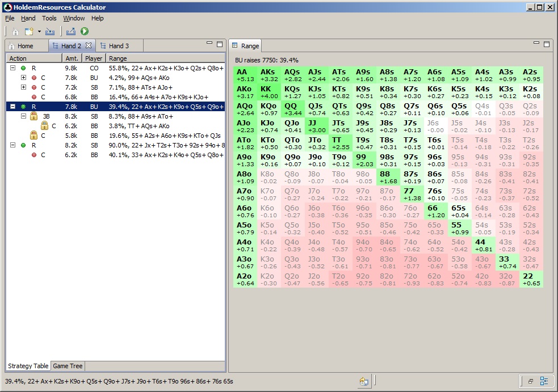Click the Player column header
The image size is (558, 392).
[x=94, y=58]
